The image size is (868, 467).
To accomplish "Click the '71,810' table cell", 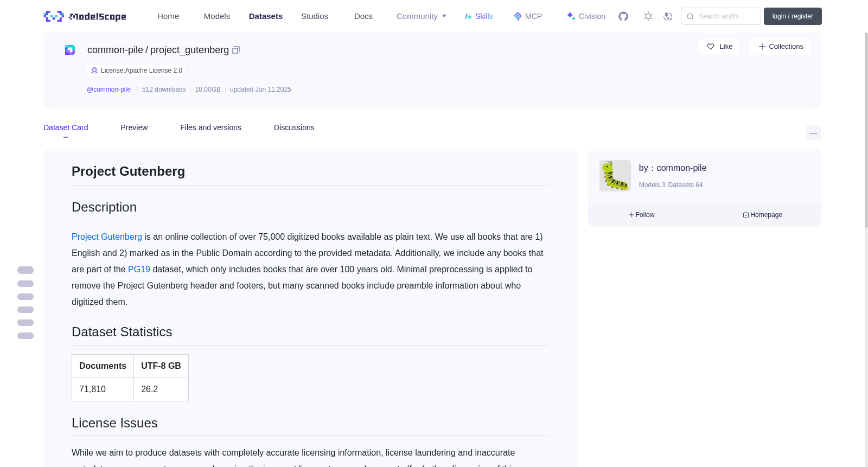I will tap(103, 389).
